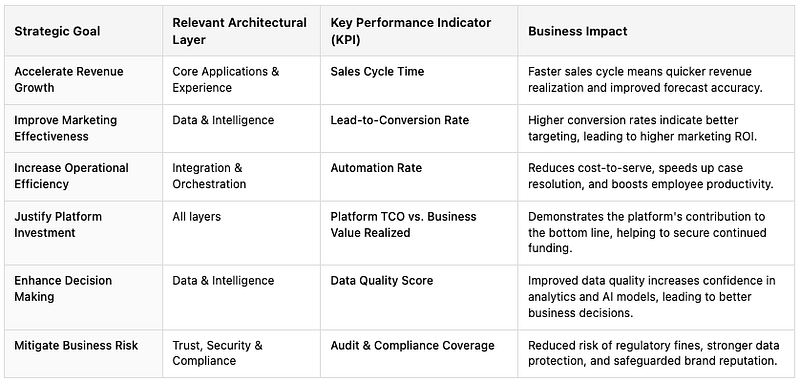
Task: Select the Sales Cycle Time KPI
Action: (x=377, y=71)
